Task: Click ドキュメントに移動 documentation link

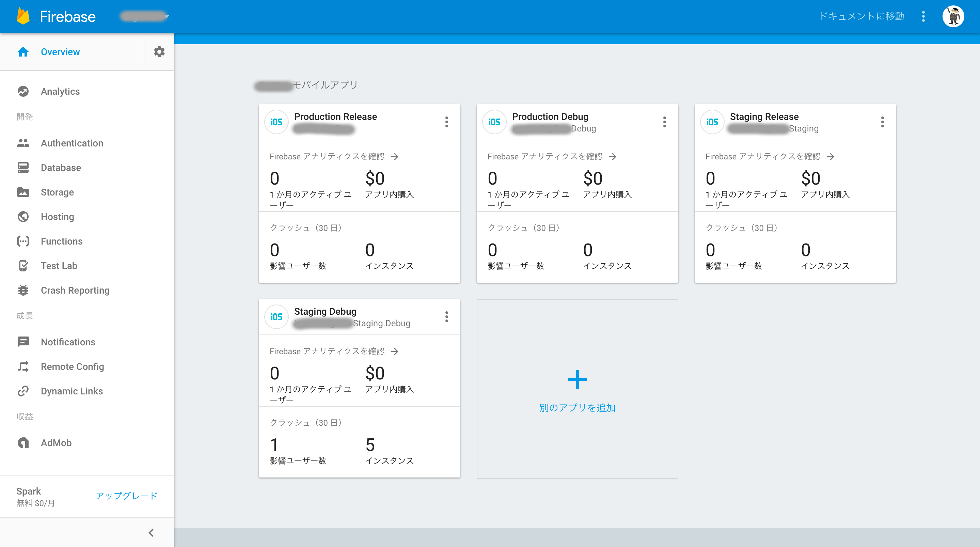Action: pos(861,16)
